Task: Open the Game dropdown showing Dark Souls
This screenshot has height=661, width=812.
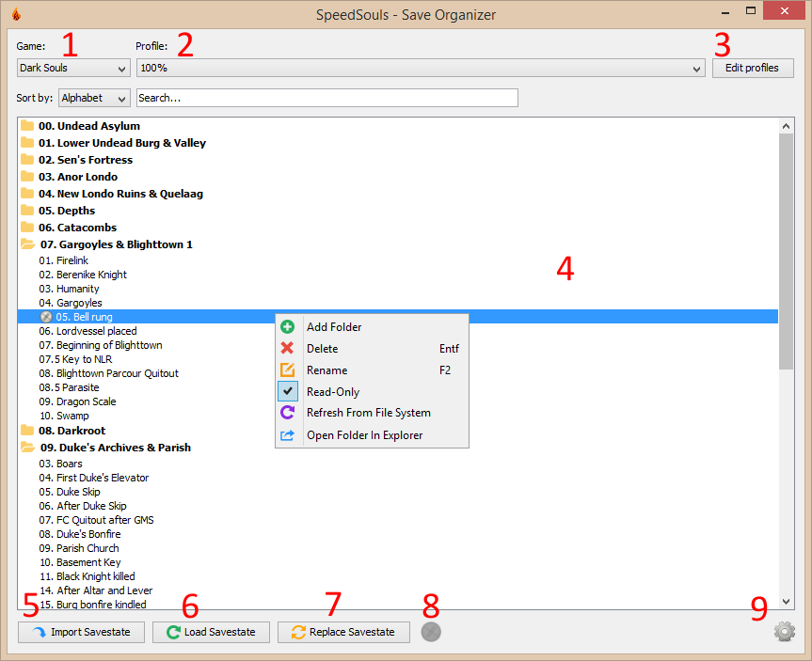Action: (73, 69)
